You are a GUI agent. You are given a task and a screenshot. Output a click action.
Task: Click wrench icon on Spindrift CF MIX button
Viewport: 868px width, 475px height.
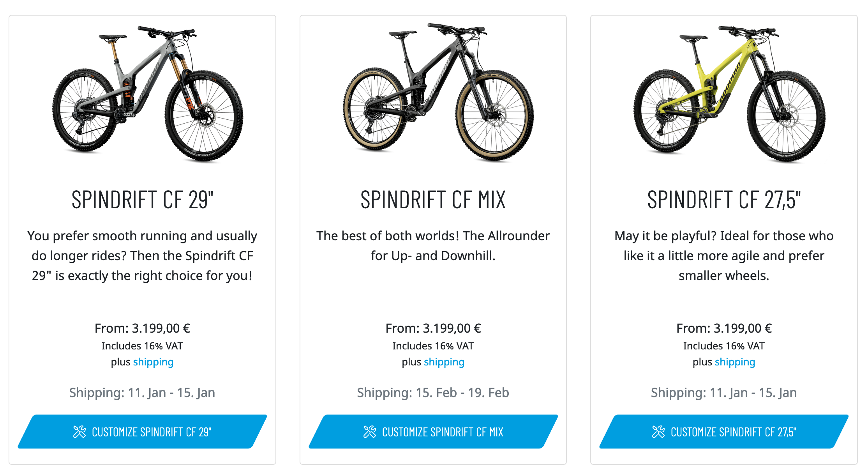coord(370,432)
